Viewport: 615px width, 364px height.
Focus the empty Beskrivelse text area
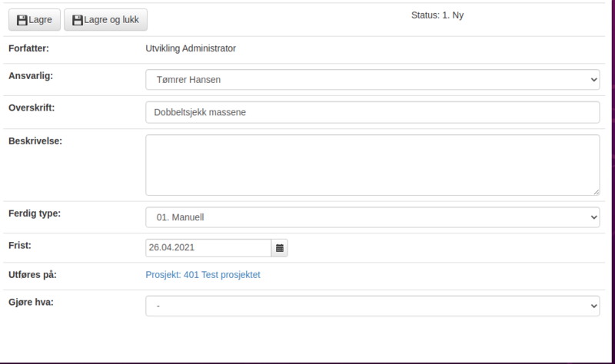click(373, 165)
